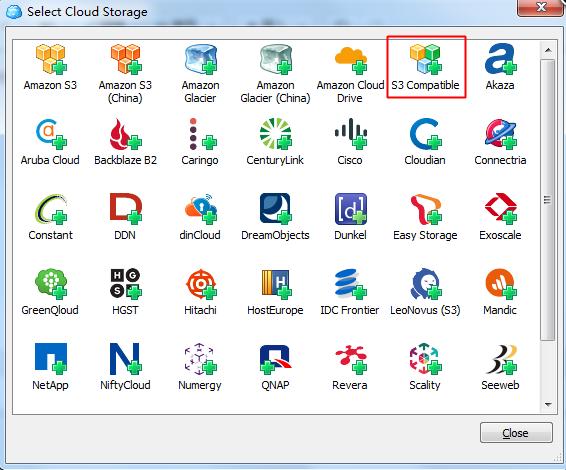This screenshot has width=566, height=470.
Task: Click the Close button
Action: click(x=516, y=432)
